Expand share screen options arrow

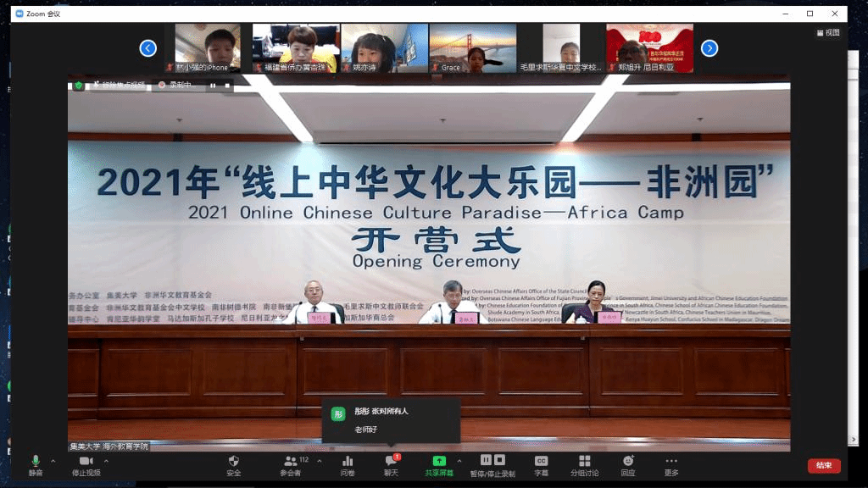click(x=462, y=461)
